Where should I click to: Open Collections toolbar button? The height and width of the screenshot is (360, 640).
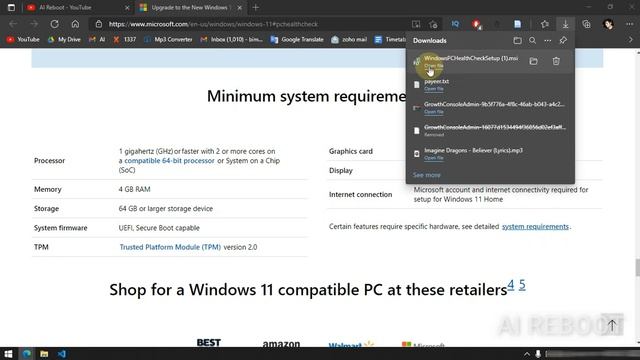tap(587, 24)
